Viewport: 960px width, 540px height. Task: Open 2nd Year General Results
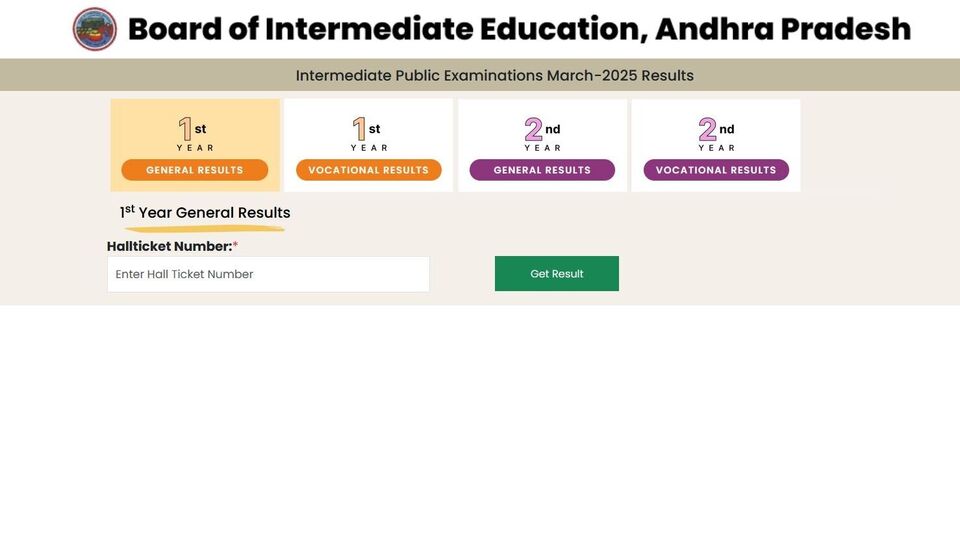click(542, 170)
